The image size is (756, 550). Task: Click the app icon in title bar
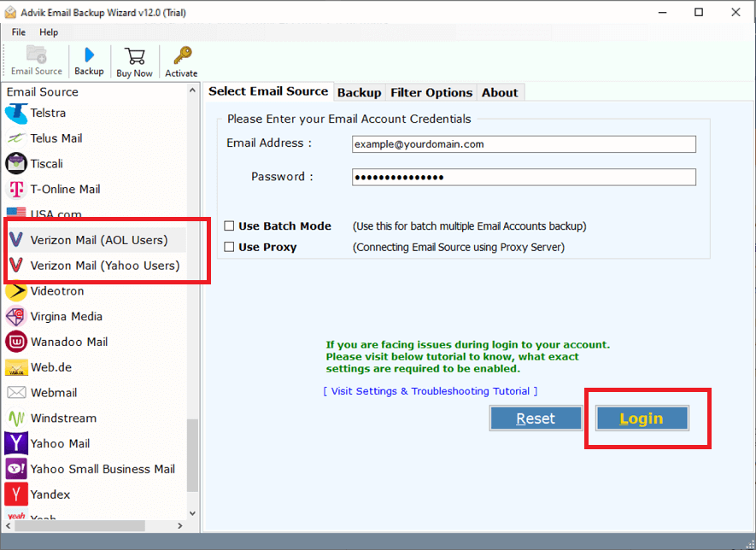tap(10, 13)
